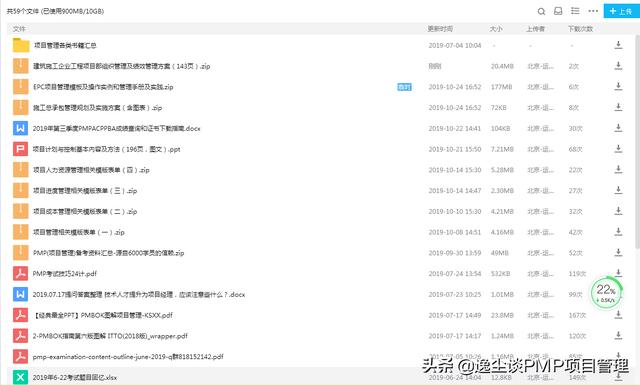This screenshot has width=640, height=385.
Task: Click download count 119次
Action: point(577,274)
